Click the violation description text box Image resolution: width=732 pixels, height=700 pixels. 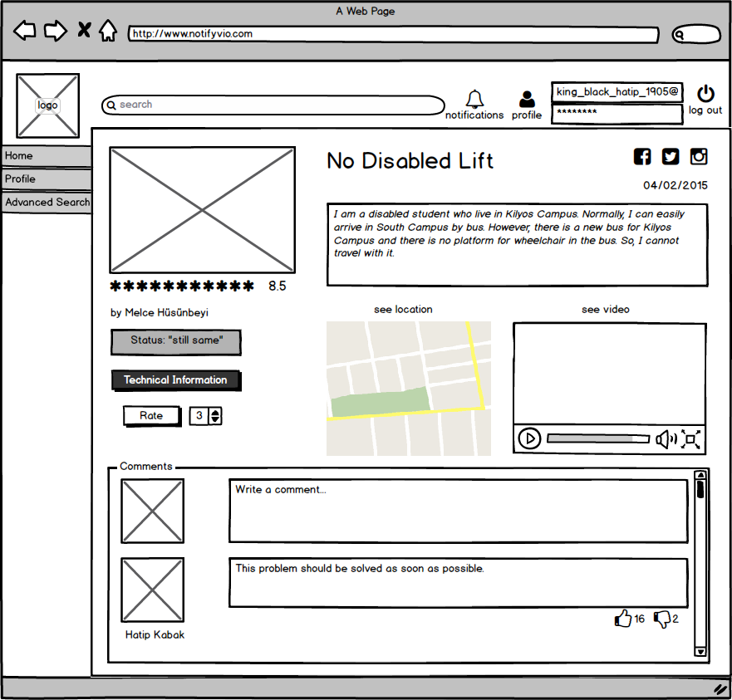(x=518, y=244)
